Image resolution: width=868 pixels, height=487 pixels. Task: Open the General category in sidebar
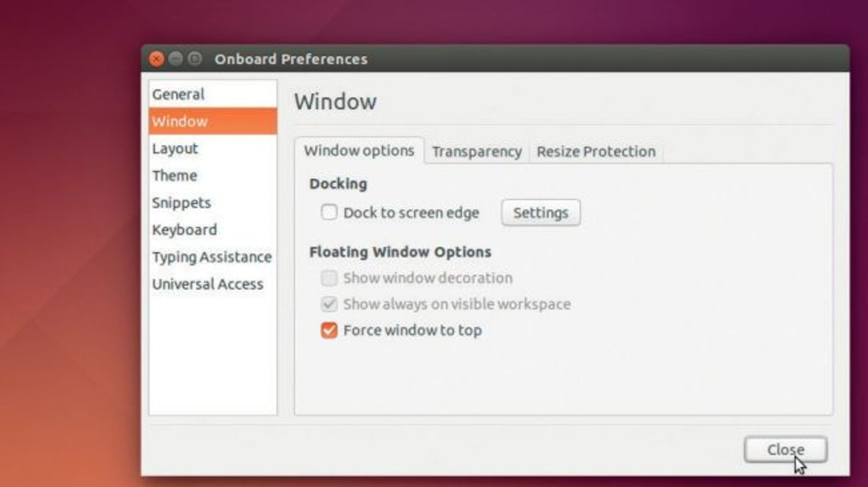click(x=213, y=94)
